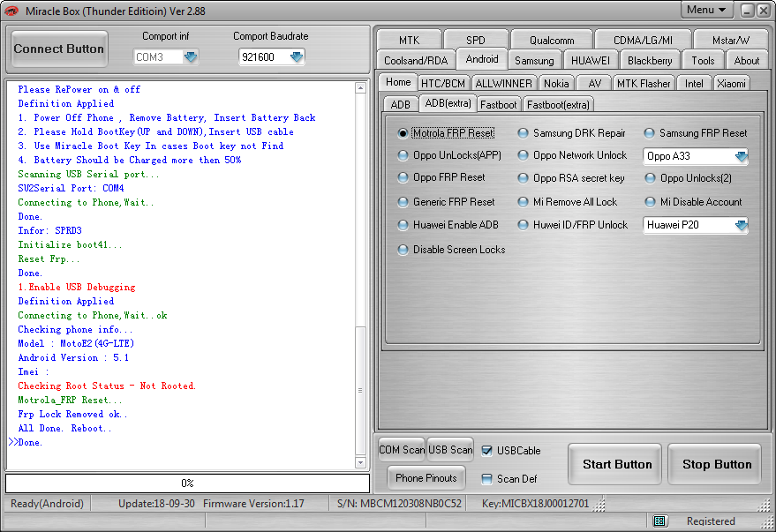Click the Connect Button
Image resolution: width=776 pixels, height=532 pixels.
(59, 49)
